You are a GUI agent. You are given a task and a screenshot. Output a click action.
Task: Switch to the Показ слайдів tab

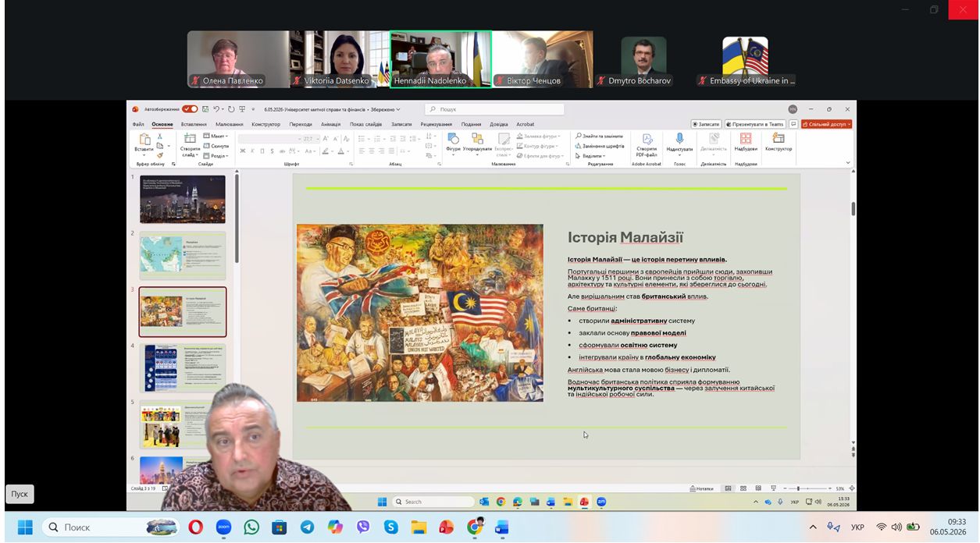pyautogui.click(x=366, y=124)
